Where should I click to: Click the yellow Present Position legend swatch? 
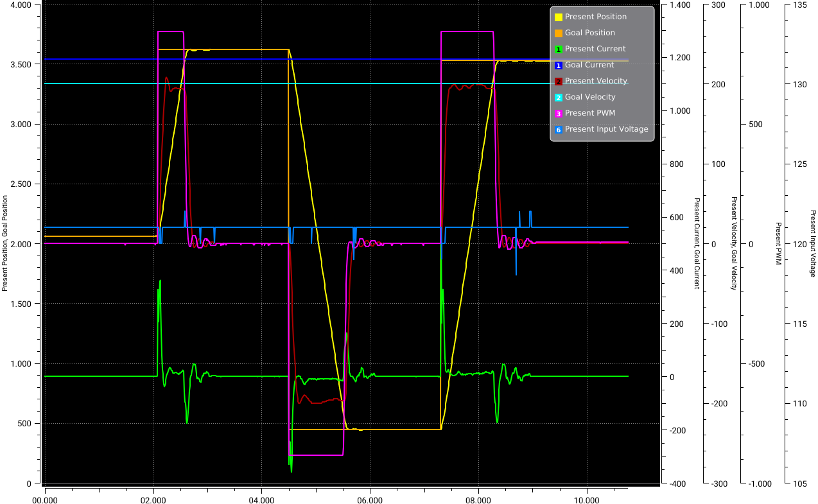pos(559,17)
